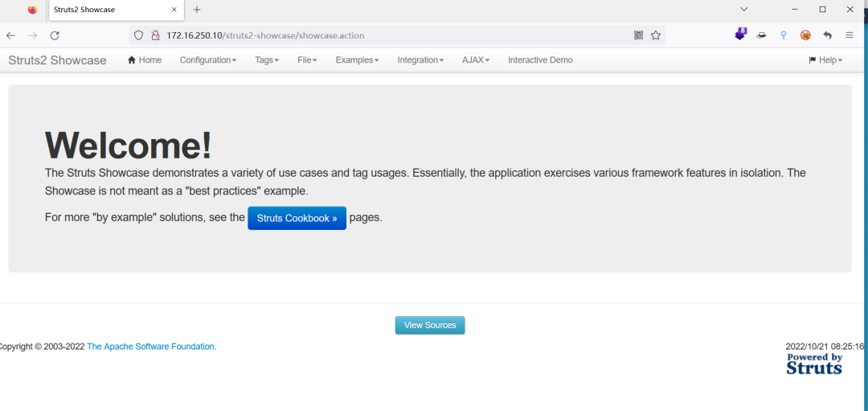Open the Firefox hamburger menu
This screenshot has width=868, height=411.
point(850,35)
